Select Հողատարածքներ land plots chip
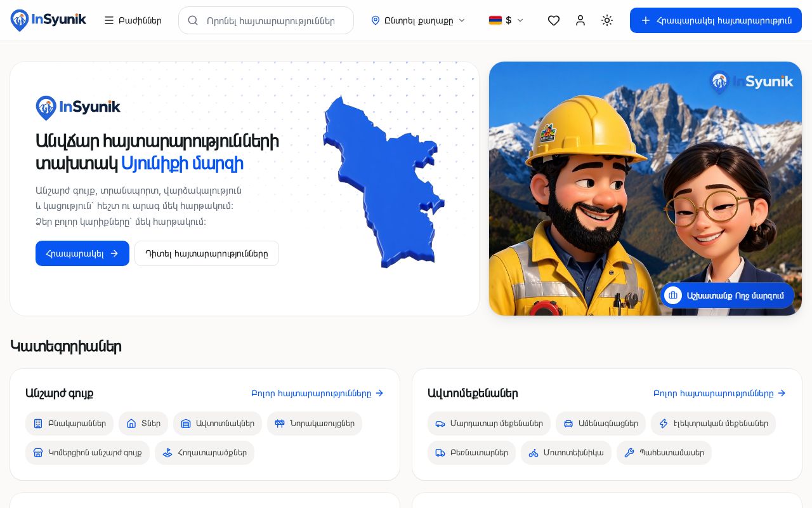Viewport: 812px width, 508px height. coord(204,453)
